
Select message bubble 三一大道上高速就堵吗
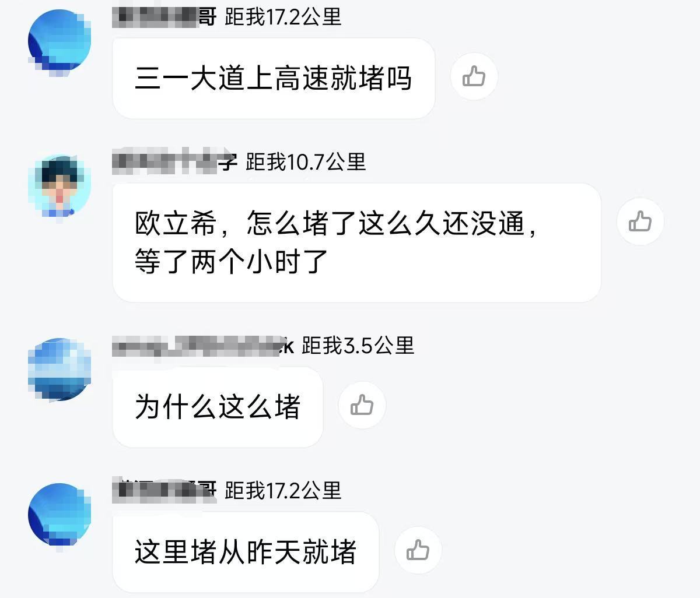click(x=274, y=79)
